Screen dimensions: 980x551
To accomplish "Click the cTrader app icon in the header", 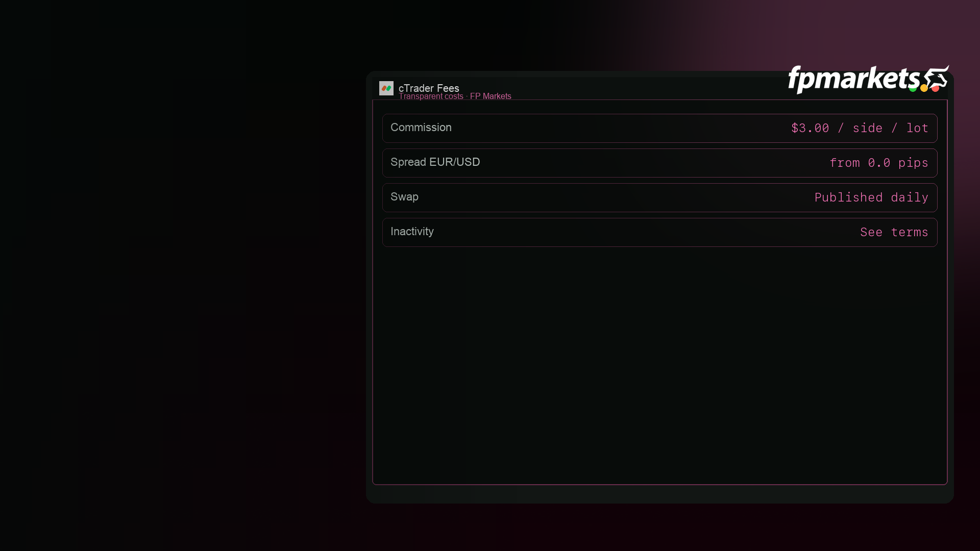I will pyautogui.click(x=386, y=88).
